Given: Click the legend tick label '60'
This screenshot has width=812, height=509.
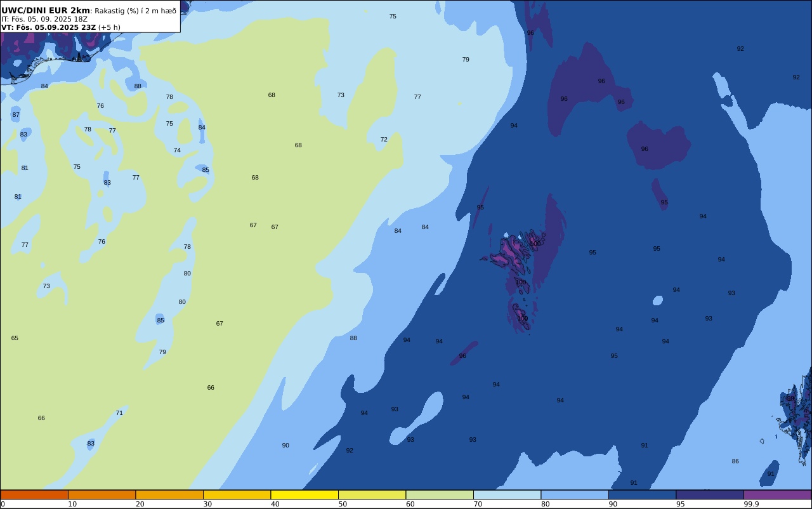Looking at the screenshot, I should coord(410,504).
